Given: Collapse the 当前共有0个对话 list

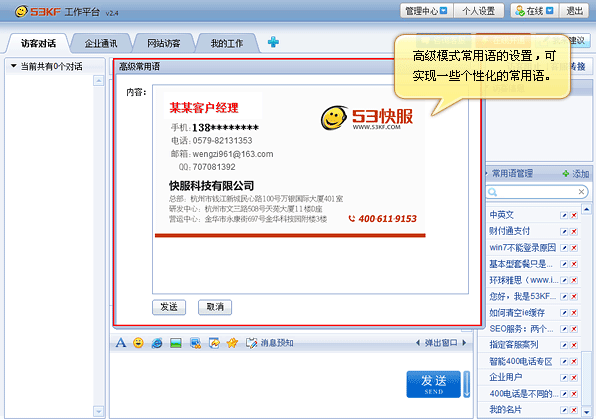Looking at the screenshot, I should (x=14, y=66).
